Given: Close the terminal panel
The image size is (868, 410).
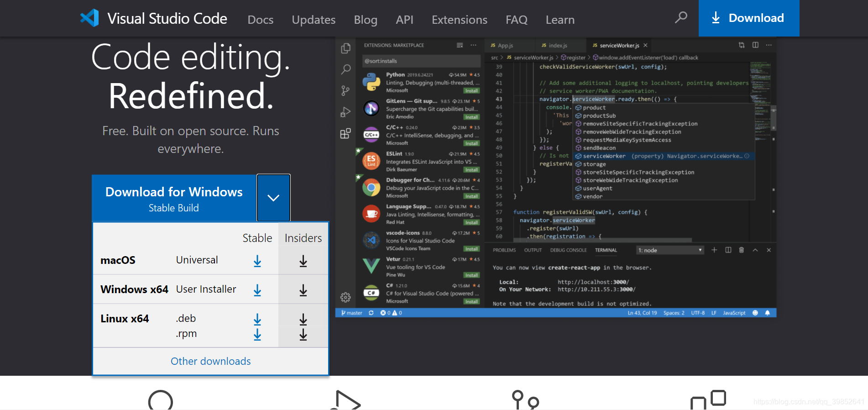Looking at the screenshot, I should 769,250.
